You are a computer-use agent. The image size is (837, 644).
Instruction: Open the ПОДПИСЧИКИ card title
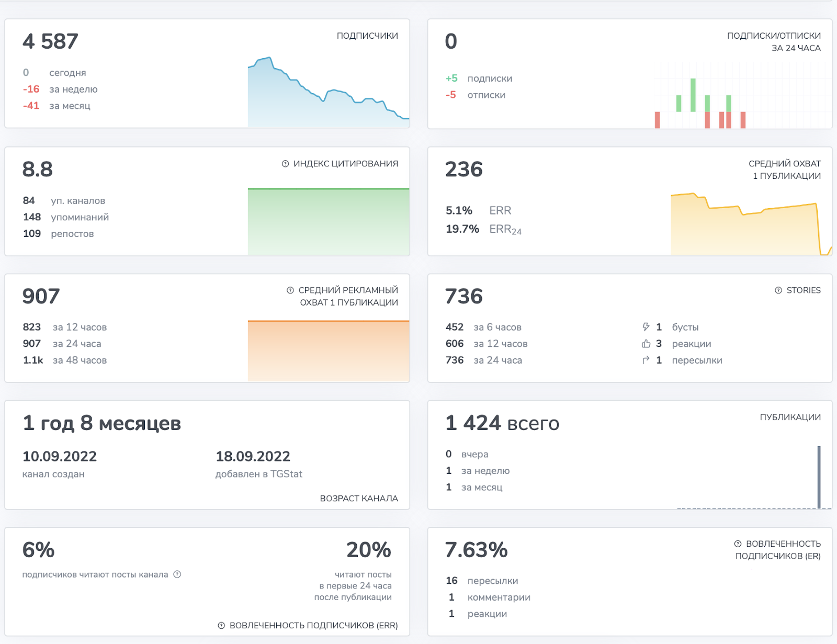pyautogui.click(x=367, y=36)
